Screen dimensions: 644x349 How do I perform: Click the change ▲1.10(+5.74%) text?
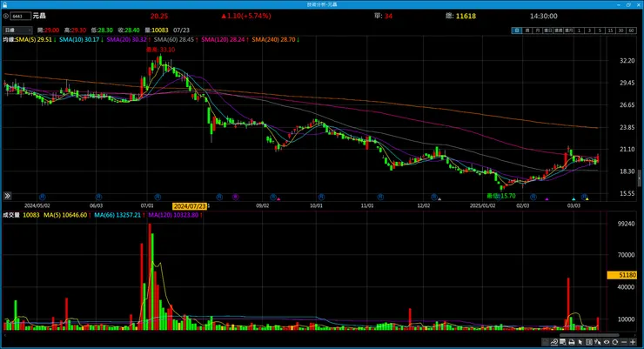pos(246,16)
